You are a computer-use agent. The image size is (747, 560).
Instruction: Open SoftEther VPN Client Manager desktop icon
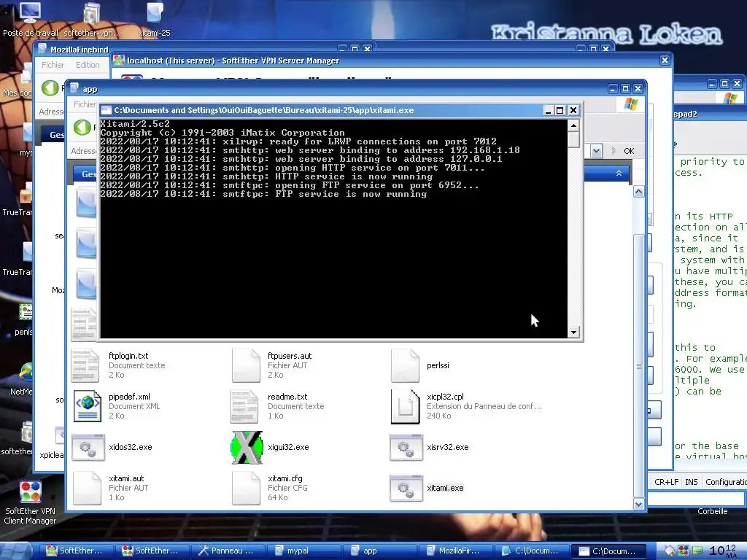30,502
